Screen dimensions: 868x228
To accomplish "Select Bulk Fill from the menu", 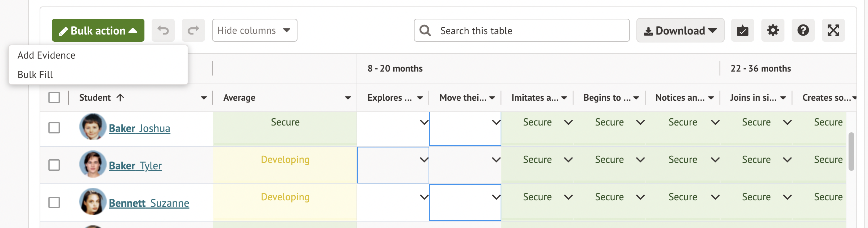I will coord(35,75).
